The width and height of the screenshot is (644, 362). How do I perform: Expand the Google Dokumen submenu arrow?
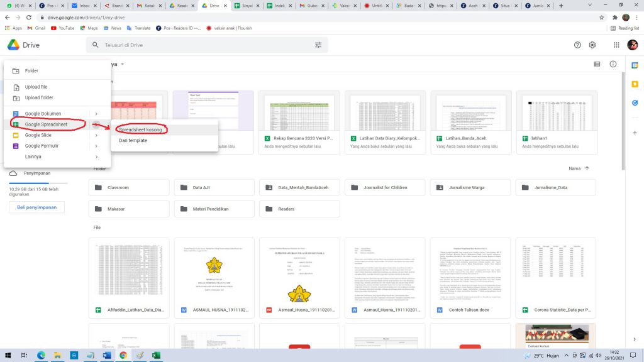[96, 114]
